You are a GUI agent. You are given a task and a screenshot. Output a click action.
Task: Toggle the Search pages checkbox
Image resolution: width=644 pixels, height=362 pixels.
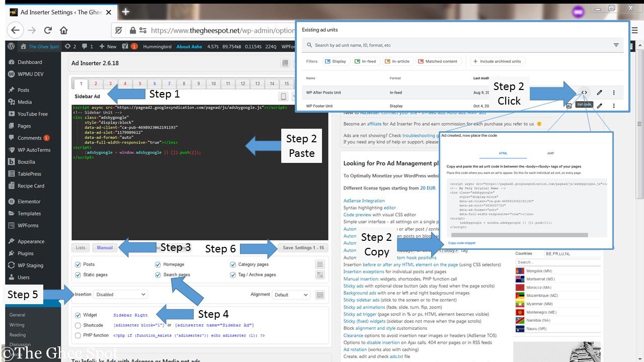[x=158, y=275]
